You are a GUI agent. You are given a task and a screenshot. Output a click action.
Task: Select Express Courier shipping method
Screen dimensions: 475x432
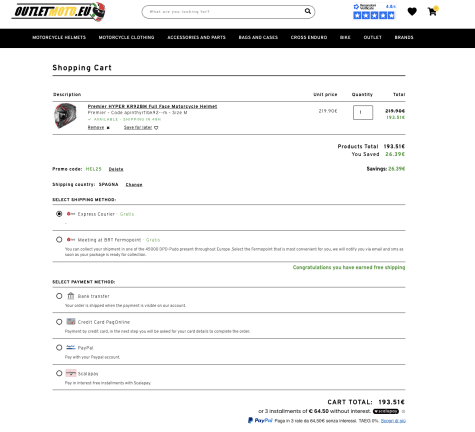point(59,214)
